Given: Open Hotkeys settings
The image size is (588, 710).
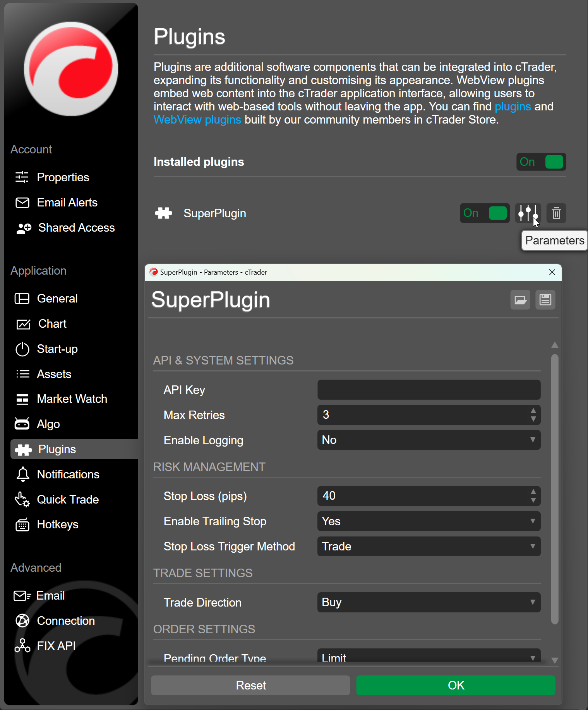Looking at the screenshot, I should click(58, 524).
